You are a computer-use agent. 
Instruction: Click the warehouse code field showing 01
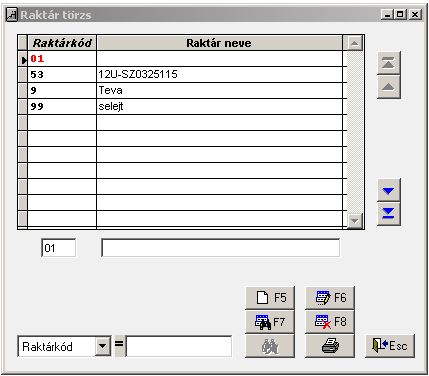pyautogui.click(x=59, y=248)
